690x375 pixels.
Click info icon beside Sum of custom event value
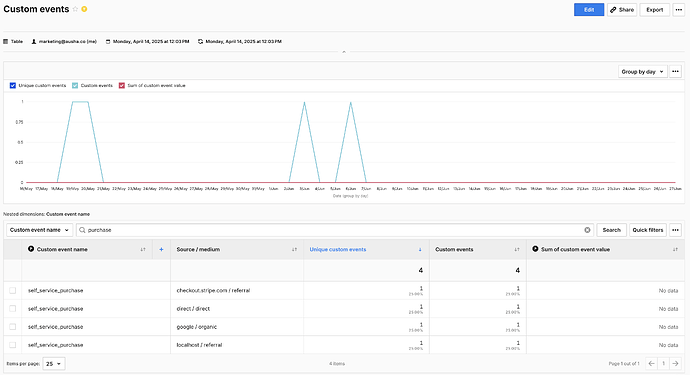click(535, 249)
